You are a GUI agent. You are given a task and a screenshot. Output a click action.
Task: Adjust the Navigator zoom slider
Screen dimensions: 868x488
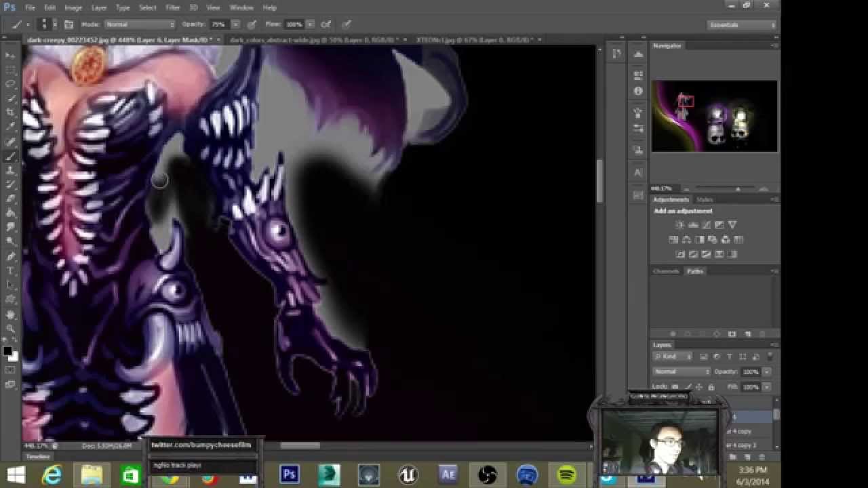tap(738, 189)
